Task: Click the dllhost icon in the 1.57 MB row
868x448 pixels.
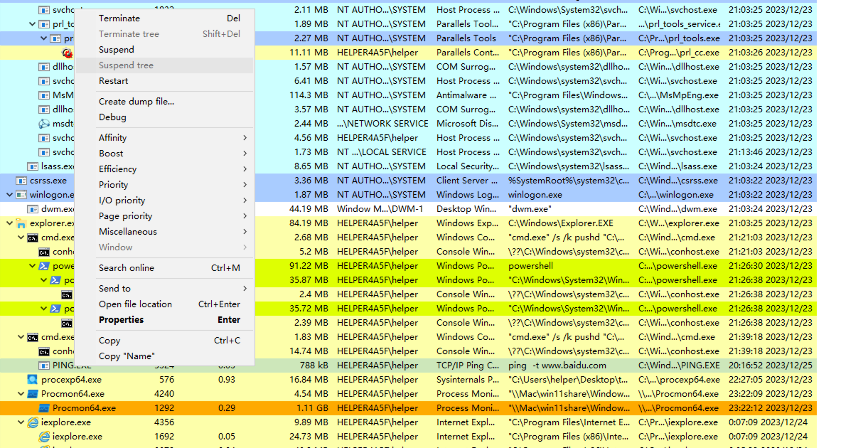Action: (x=44, y=67)
